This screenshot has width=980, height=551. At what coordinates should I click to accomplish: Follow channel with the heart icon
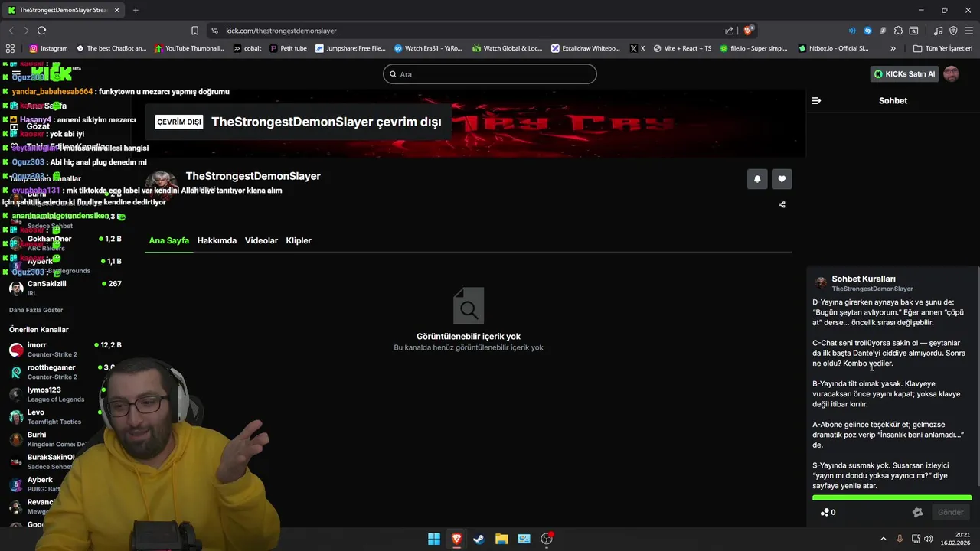[x=782, y=178]
